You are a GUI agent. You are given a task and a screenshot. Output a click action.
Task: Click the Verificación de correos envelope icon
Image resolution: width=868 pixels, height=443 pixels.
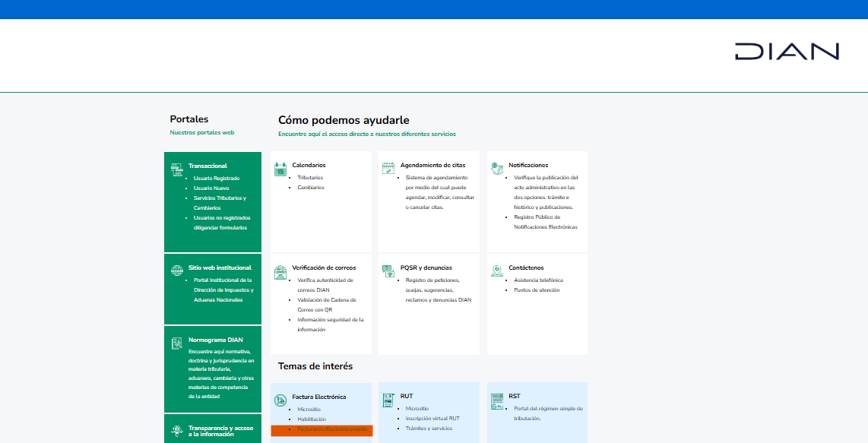click(x=280, y=272)
